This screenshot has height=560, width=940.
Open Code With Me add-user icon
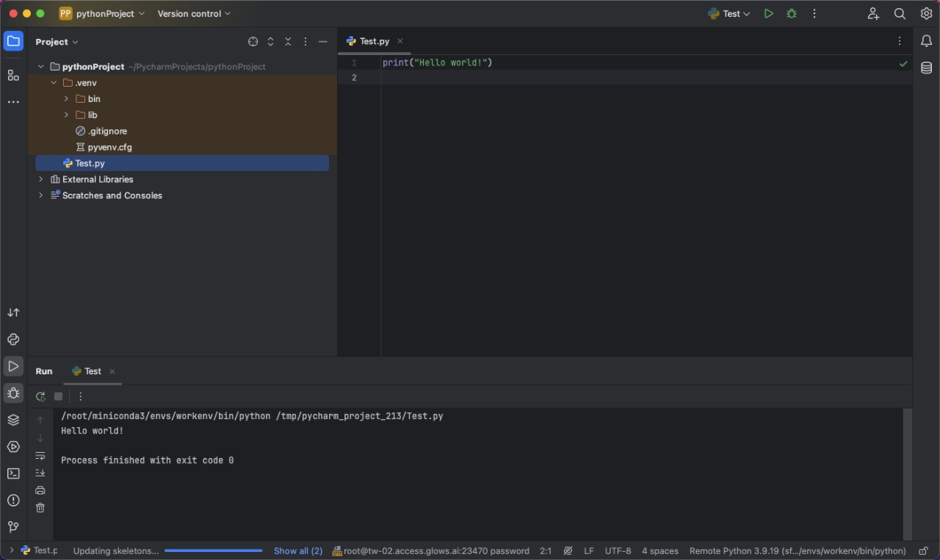click(873, 13)
